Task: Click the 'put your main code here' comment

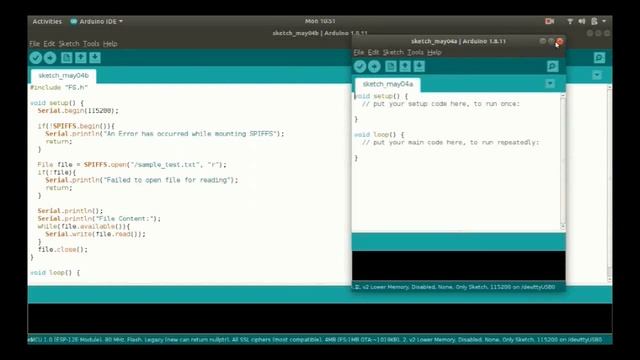Action: click(x=451, y=142)
